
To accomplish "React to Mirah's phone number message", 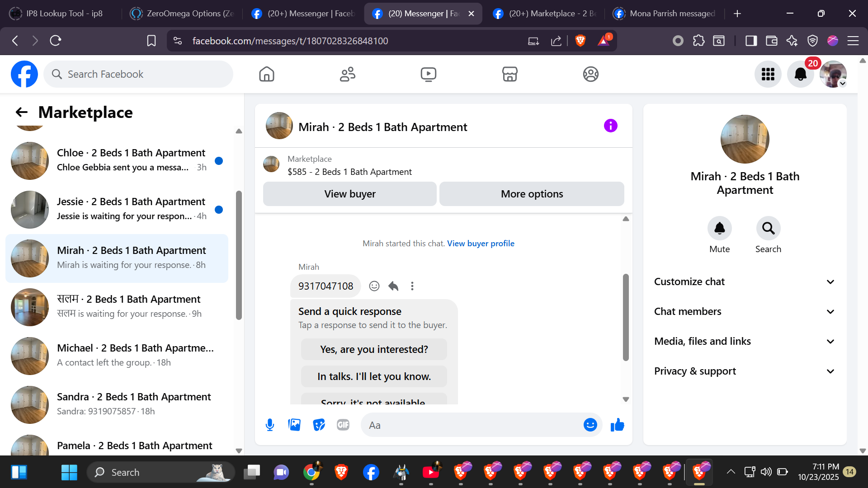I will 374,286.
